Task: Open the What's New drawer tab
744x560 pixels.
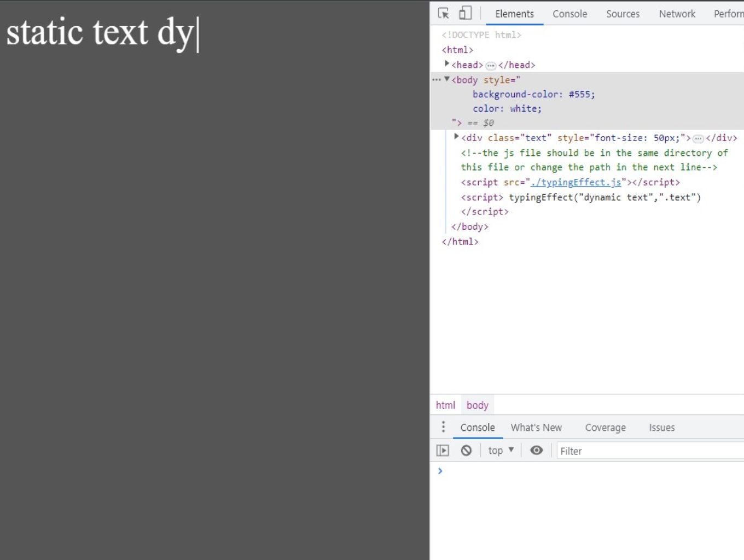Action: tap(536, 428)
